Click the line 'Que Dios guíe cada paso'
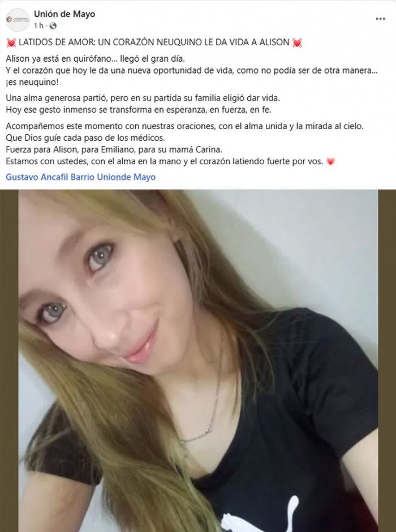Screen dimensions: 396x532 pos(85,138)
